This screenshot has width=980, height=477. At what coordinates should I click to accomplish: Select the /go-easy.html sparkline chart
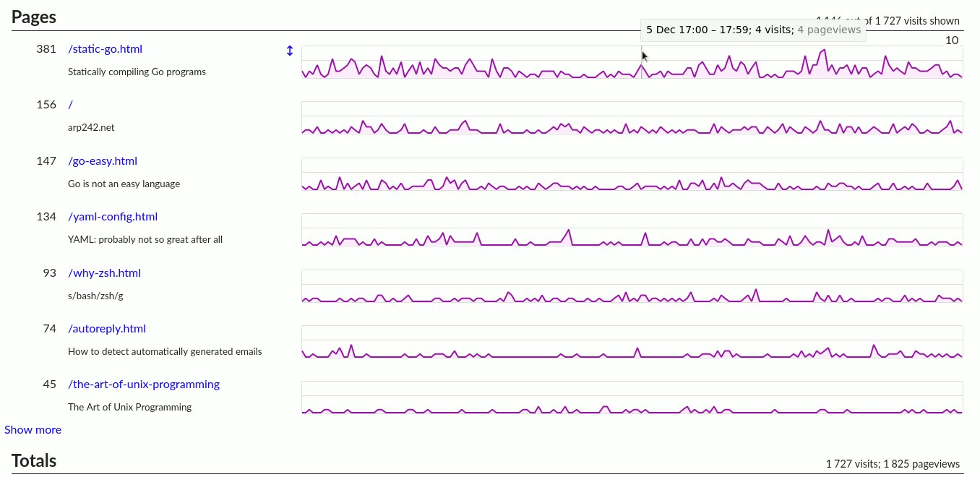632,174
